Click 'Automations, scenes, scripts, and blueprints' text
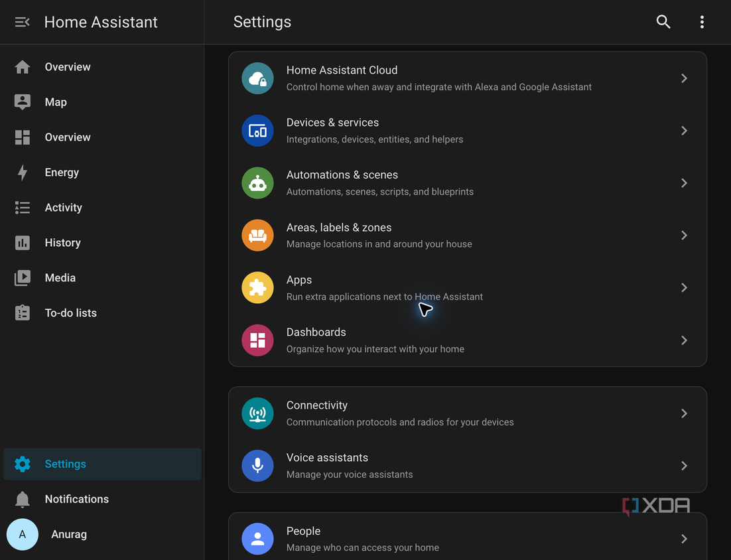This screenshot has width=731, height=560. (x=379, y=192)
